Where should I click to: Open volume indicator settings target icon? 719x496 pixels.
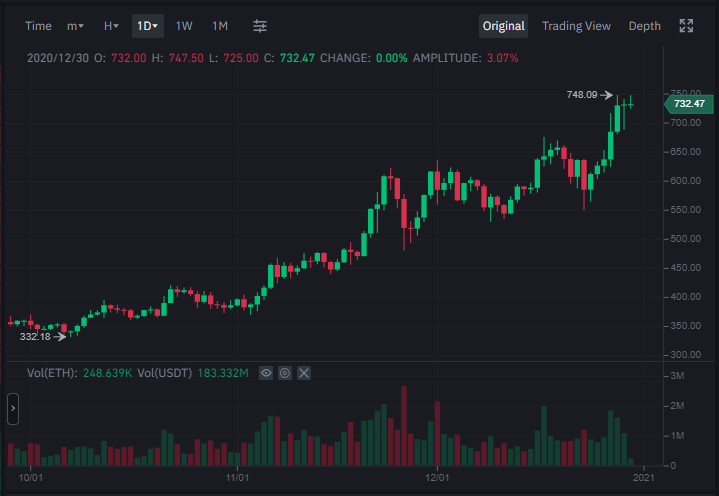pyautogui.click(x=285, y=373)
